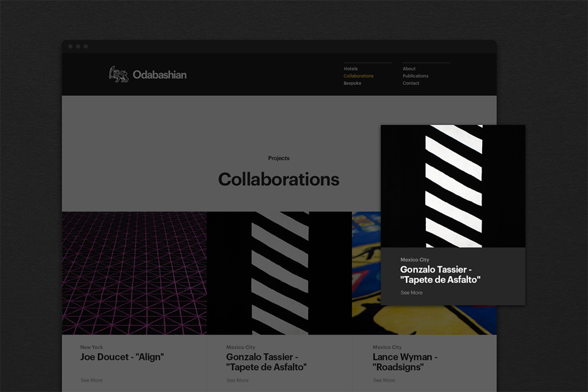Open the Joe Doucet - "Align" title
This screenshot has width=588, height=392.
tap(122, 357)
